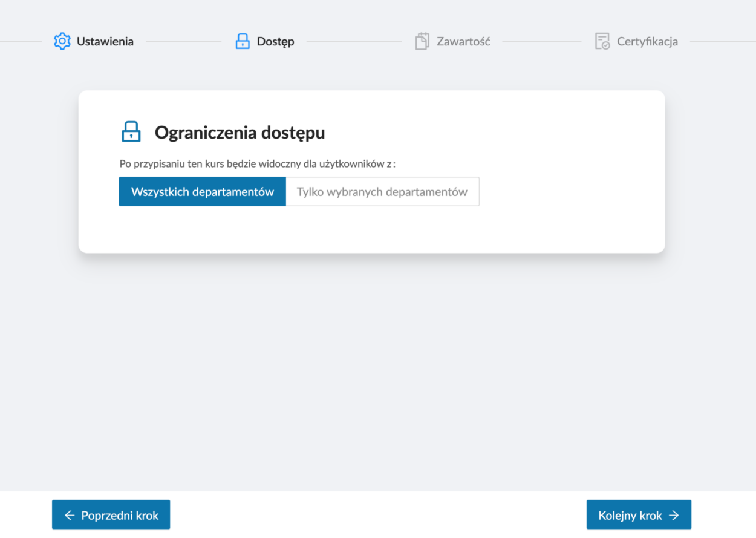
Task: Select Tylko wybranych departamentów option
Action: pos(382,191)
